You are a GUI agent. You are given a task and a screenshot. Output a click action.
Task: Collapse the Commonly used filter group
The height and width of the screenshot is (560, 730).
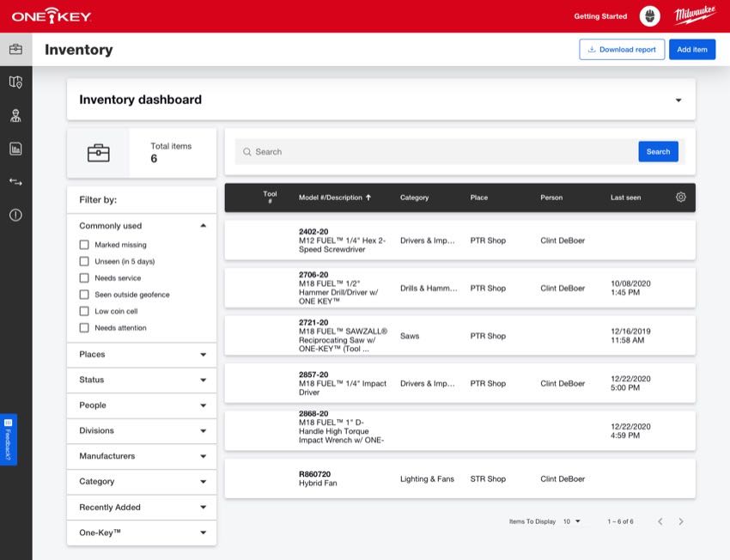click(x=204, y=224)
